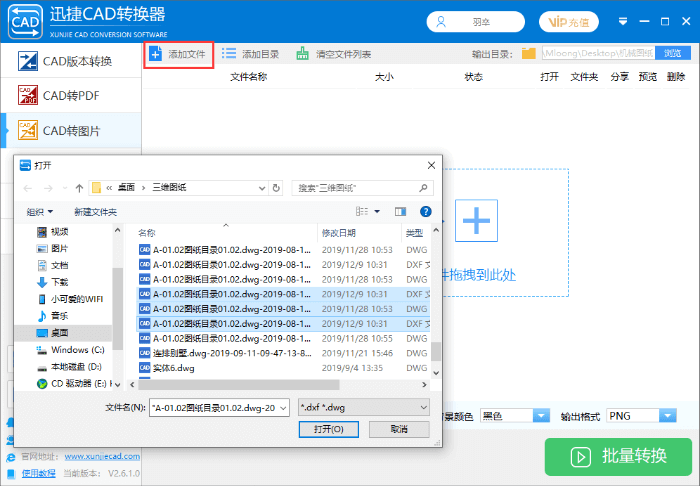Click the output directory yellow folder icon
This screenshot has height=486, width=700.
(x=529, y=54)
